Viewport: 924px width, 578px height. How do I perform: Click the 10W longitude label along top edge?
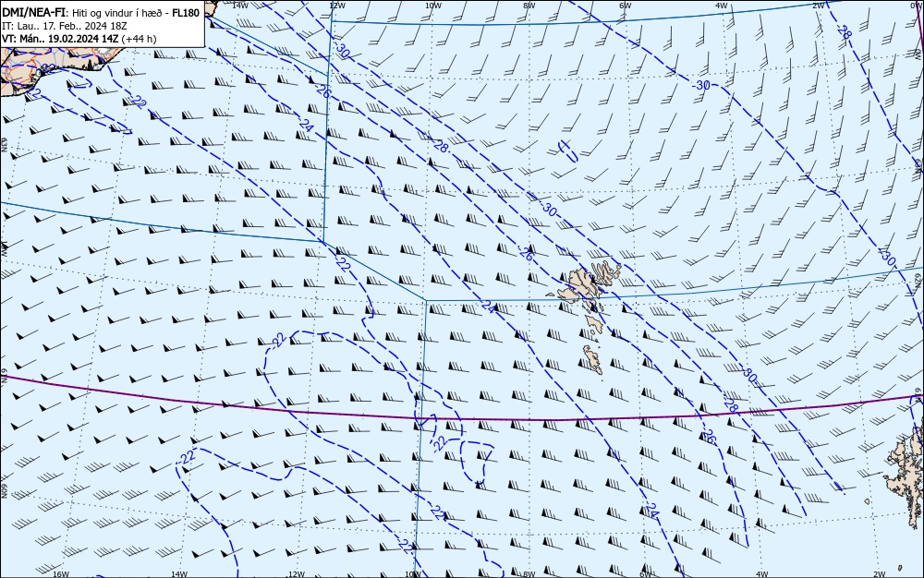(x=433, y=6)
